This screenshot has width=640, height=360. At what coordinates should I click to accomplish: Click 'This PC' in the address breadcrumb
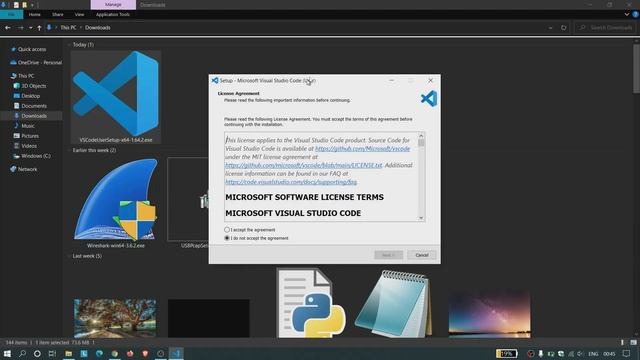tap(68, 28)
